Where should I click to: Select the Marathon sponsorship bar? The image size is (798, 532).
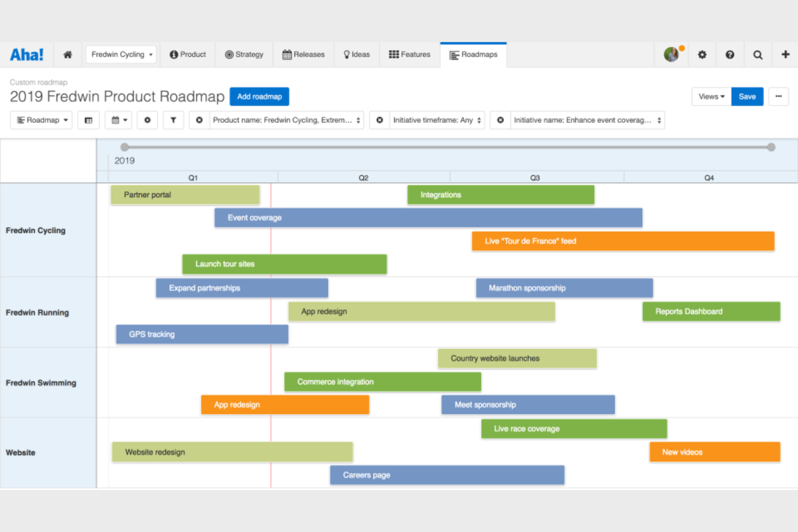tap(565, 288)
